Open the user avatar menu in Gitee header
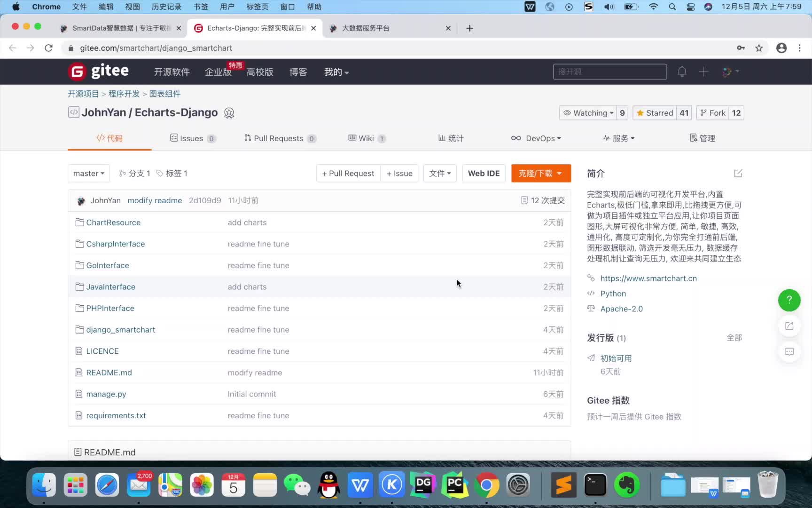The image size is (812, 508). point(730,71)
